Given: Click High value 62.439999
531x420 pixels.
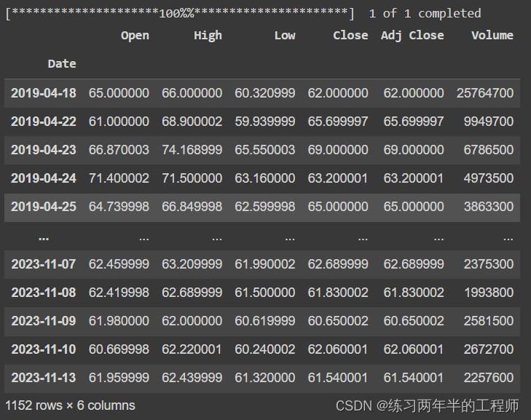Looking at the screenshot, I should point(192,378).
